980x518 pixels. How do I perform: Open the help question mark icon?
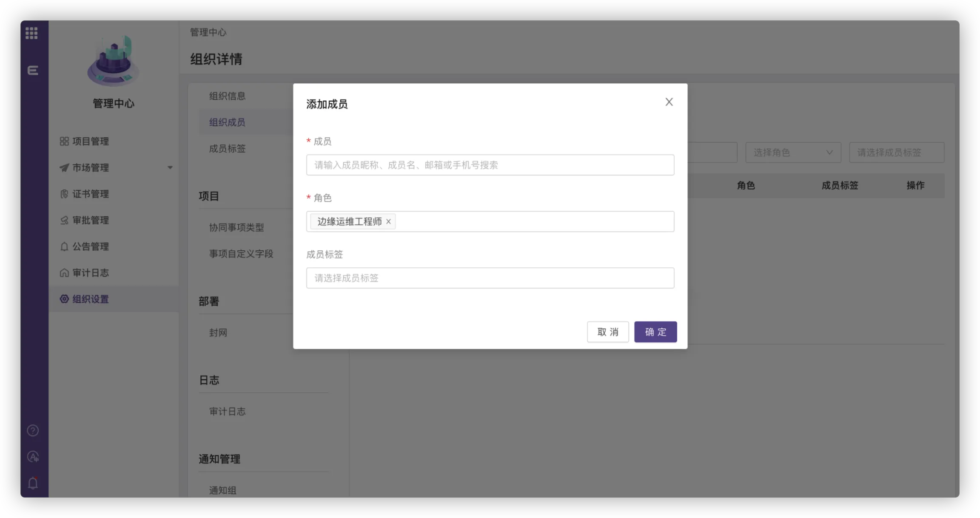click(33, 430)
